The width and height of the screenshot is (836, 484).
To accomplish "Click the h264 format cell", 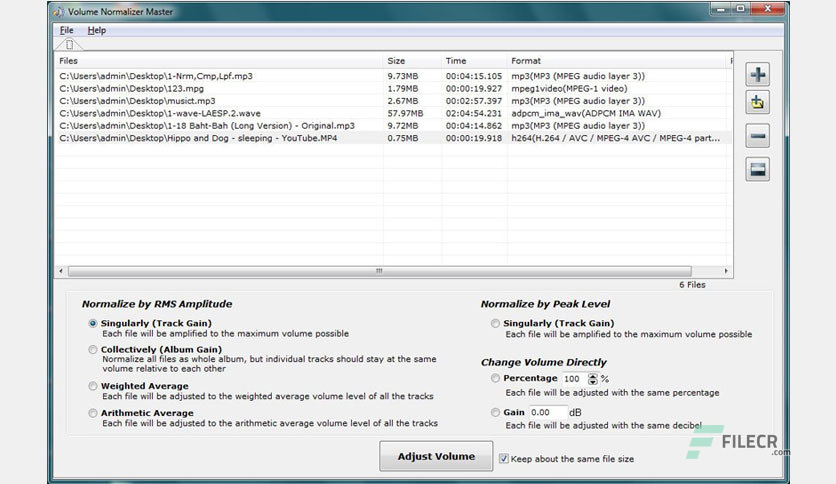I will (615, 138).
